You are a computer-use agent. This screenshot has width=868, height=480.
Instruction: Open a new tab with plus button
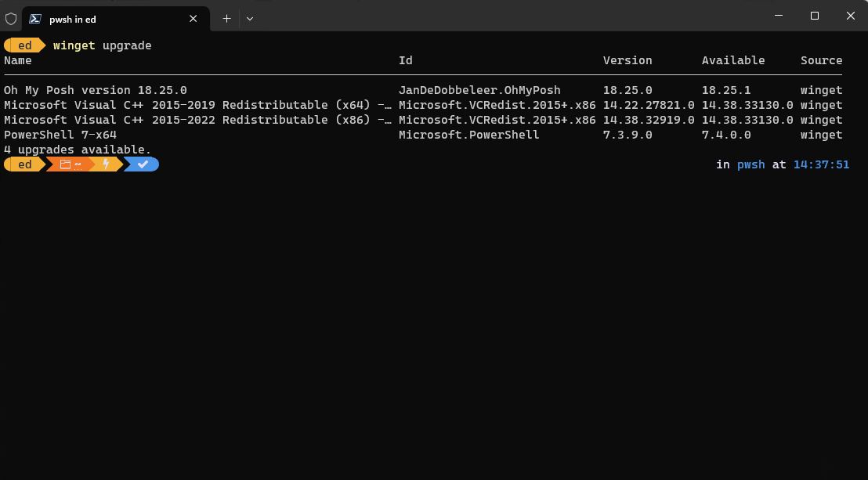[x=226, y=19]
